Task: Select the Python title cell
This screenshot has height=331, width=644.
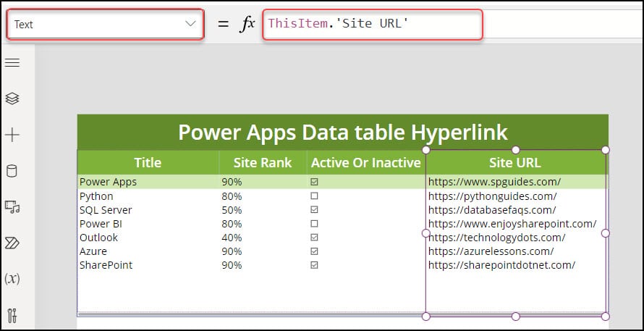Action: point(96,196)
